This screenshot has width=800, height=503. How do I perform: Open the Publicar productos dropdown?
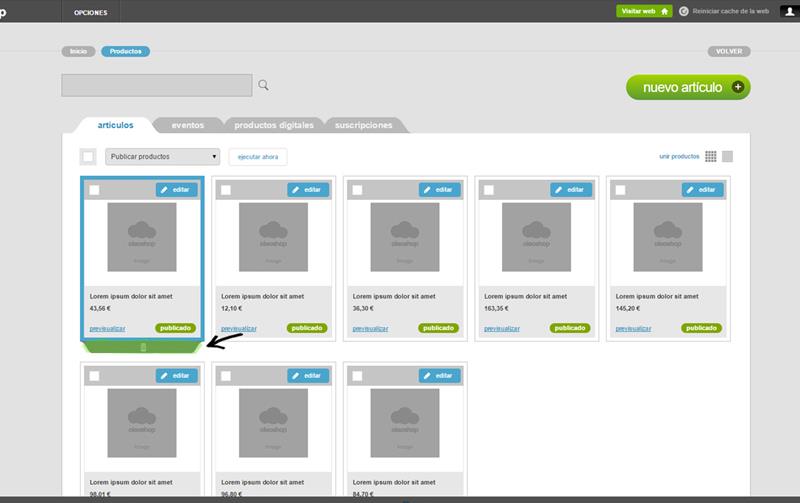[162, 156]
